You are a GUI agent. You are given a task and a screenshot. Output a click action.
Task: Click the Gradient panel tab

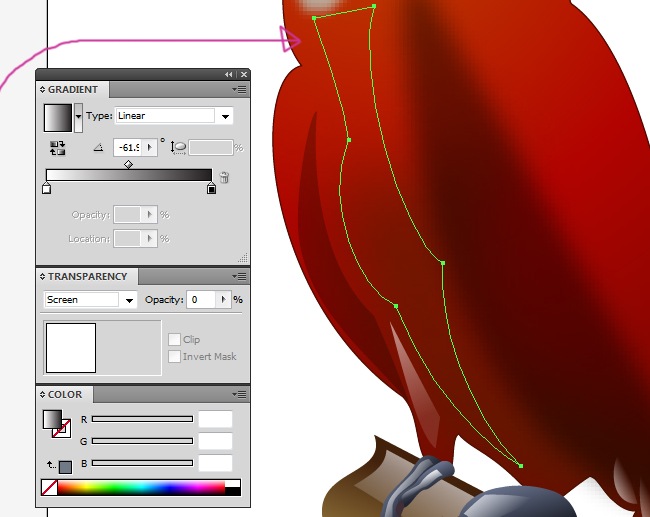(x=71, y=90)
